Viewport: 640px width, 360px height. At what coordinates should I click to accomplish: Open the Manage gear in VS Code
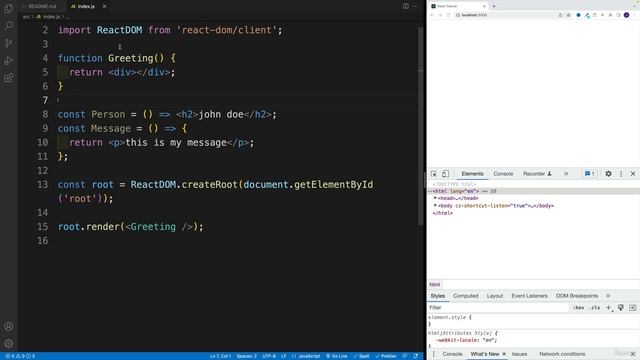coord(8,343)
